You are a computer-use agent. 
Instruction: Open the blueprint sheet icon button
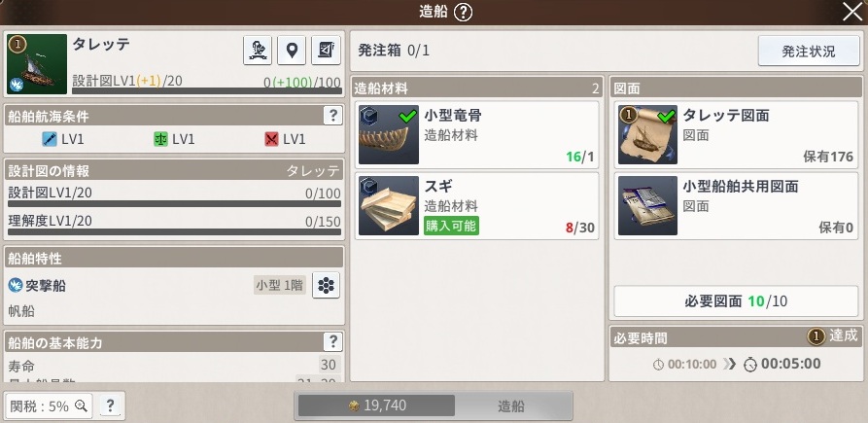[326, 51]
